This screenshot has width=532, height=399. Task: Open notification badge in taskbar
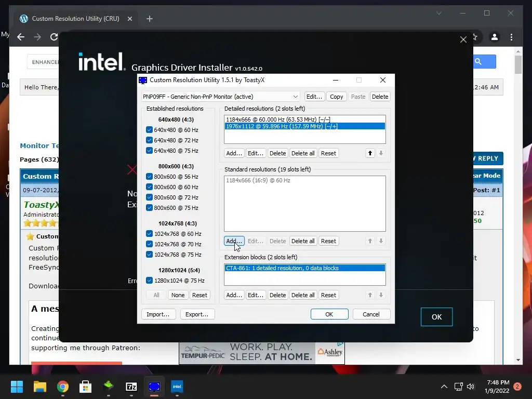click(x=517, y=387)
